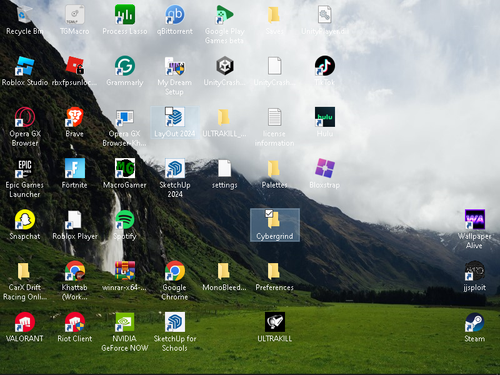Uncheck the Cybergrind folder checkbox

(269, 213)
